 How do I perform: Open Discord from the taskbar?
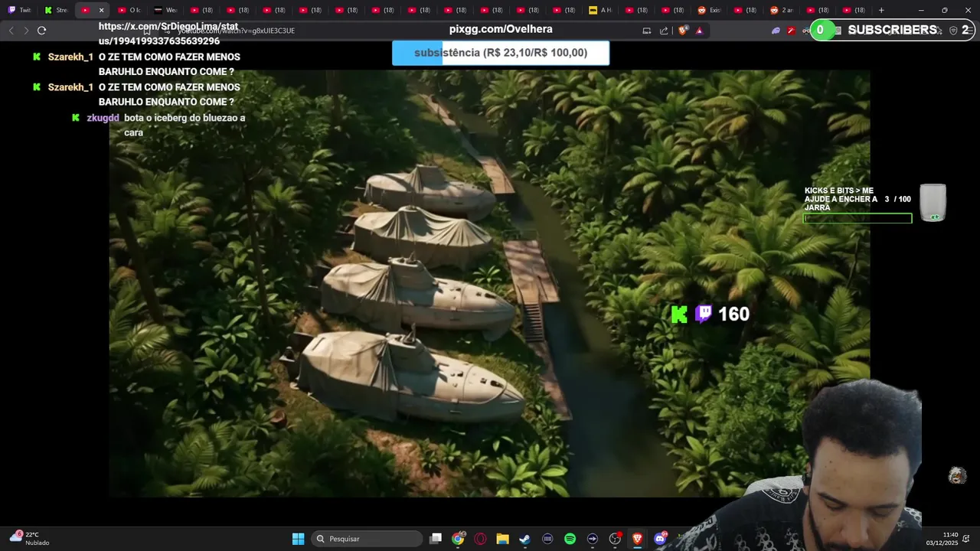[660, 539]
